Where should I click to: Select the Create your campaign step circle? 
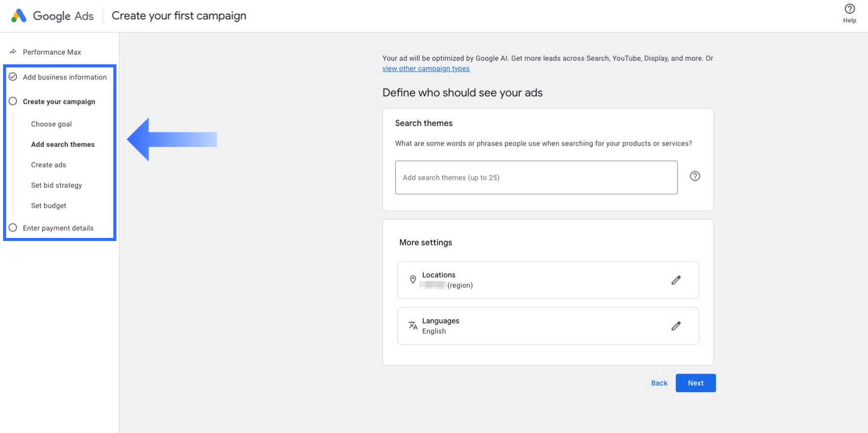point(13,101)
